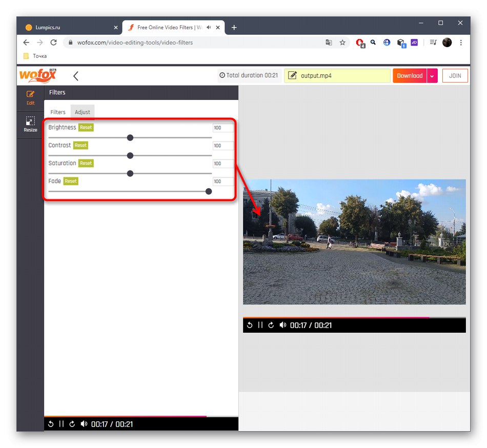Click the Brightness slider handle
The height and width of the screenshot is (448, 487).
(x=130, y=137)
